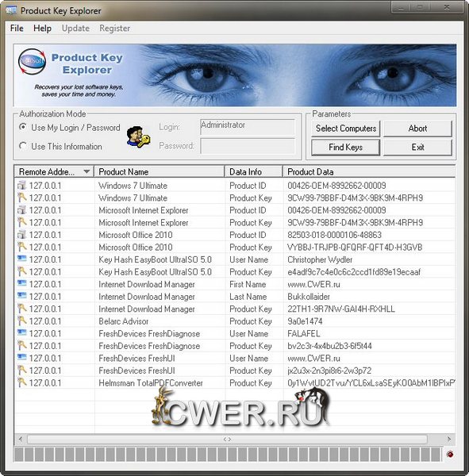Viewport: 469px width, 476px height.
Task: Click the Abort button
Action: pos(417,129)
